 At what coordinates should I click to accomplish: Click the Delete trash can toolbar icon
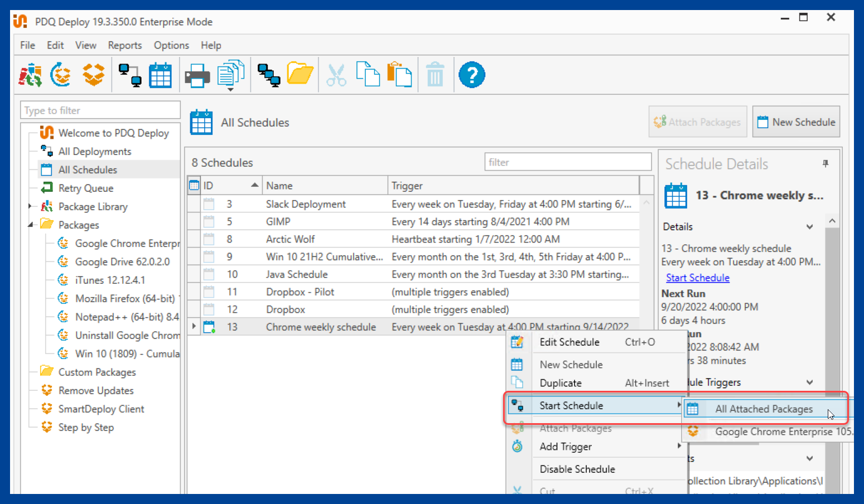tap(435, 75)
